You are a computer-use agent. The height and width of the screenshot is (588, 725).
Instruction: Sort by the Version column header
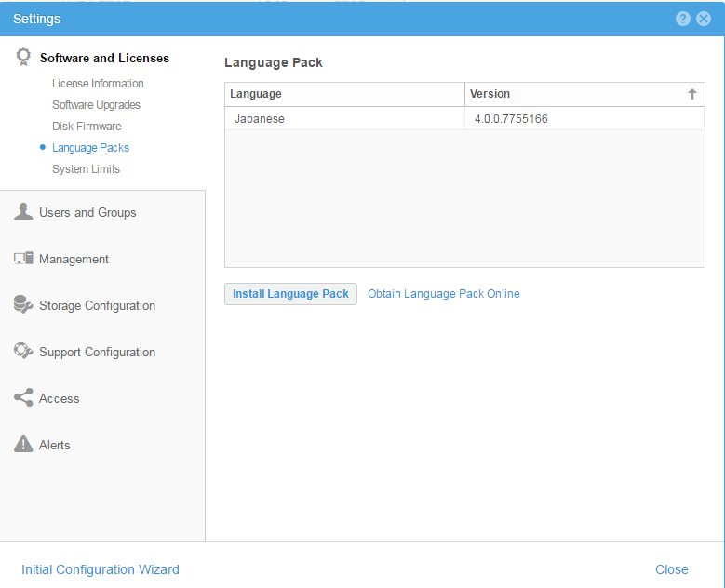[x=584, y=94]
